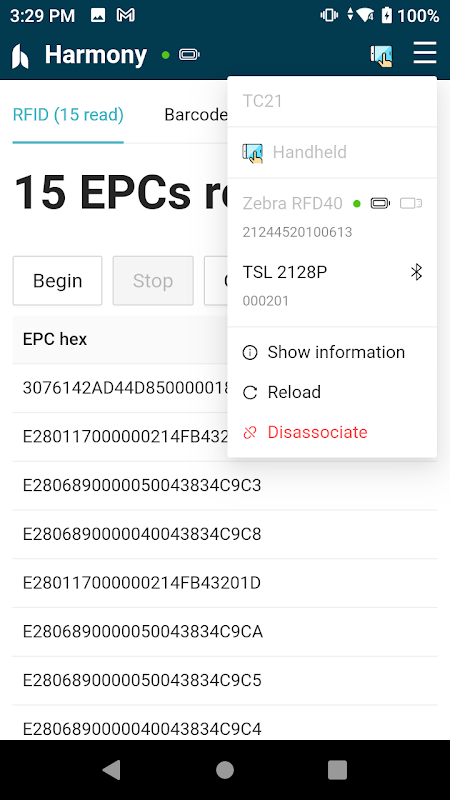Screen dimensions: 450x800
Task: Tap the handheld device icon in header
Action: (x=381, y=55)
